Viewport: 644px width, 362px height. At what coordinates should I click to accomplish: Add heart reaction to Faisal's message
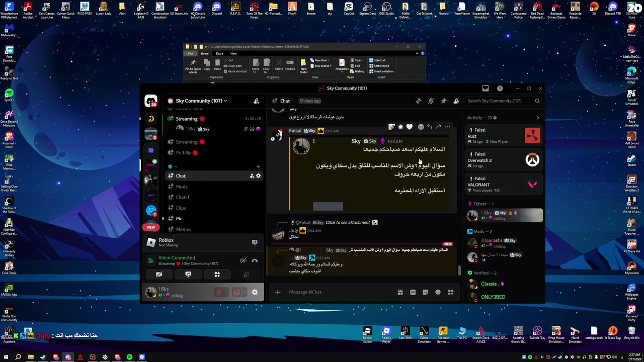tap(409, 127)
